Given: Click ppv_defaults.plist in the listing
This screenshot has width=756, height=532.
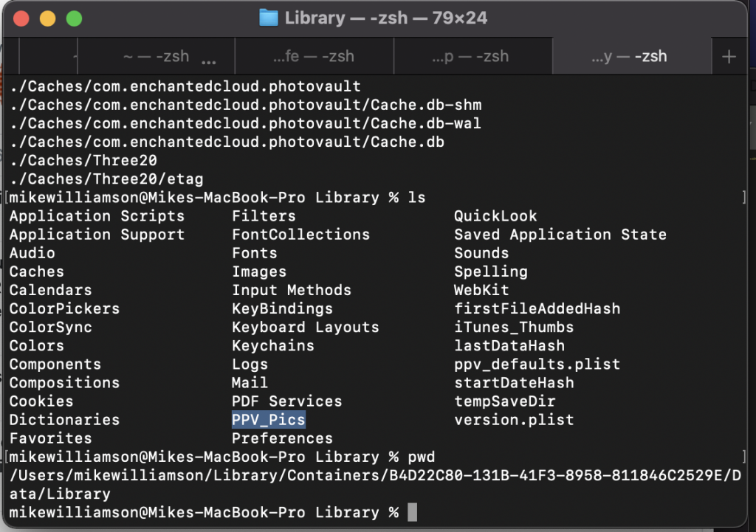Looking at the screenshot, I should click(537, 365).
